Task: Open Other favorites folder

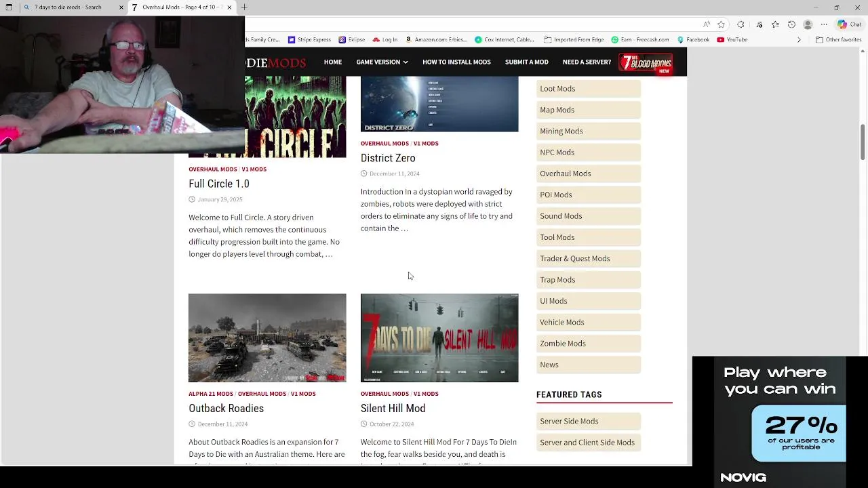Action: click(838, 39)
